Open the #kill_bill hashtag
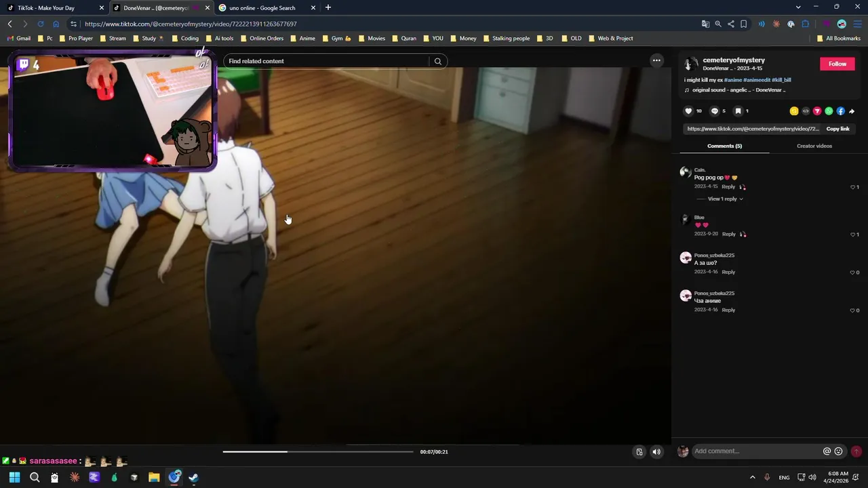The image size is (868, 488). [781, 80]
